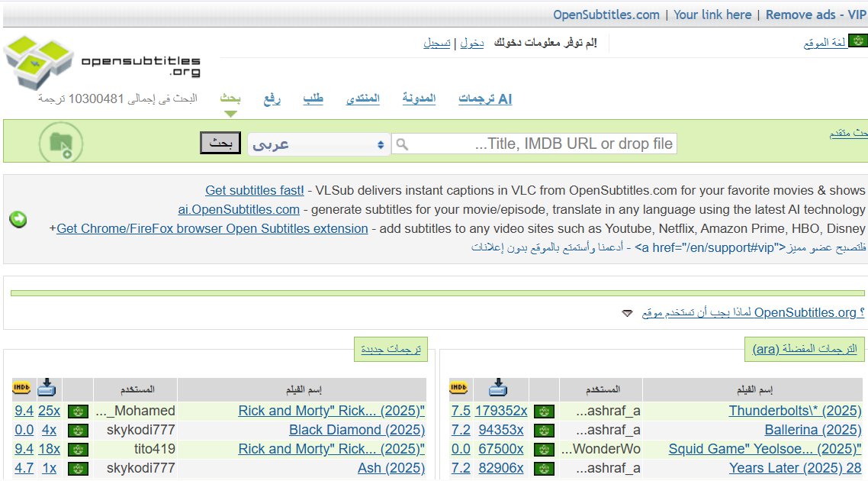This screenshot has height=481, width=868.
Task: Click the download icon in new subtitles header
Action: point(46,388)
